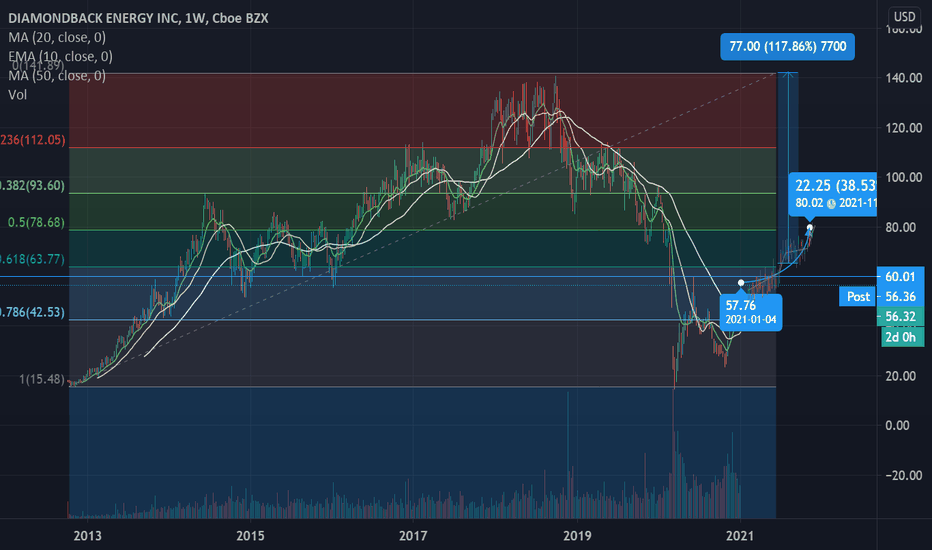Open the USD currency selector
The height and width of the screenshot is (550, 932).
pos(905,17)
